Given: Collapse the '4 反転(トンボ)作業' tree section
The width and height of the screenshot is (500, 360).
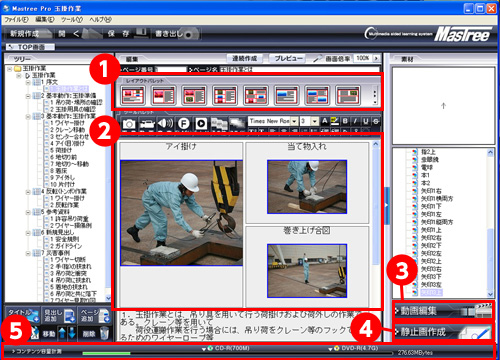Looking at the screenshot, I should coord(29,192).
